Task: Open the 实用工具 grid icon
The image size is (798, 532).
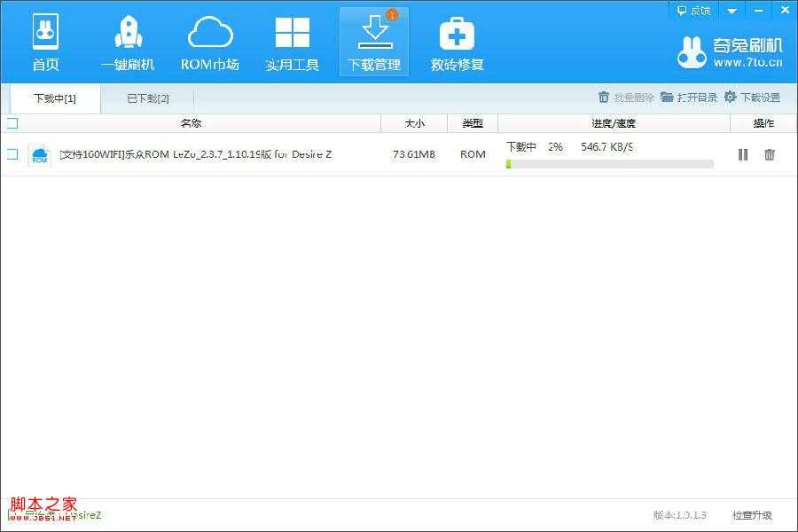Action: pos(292,43)
